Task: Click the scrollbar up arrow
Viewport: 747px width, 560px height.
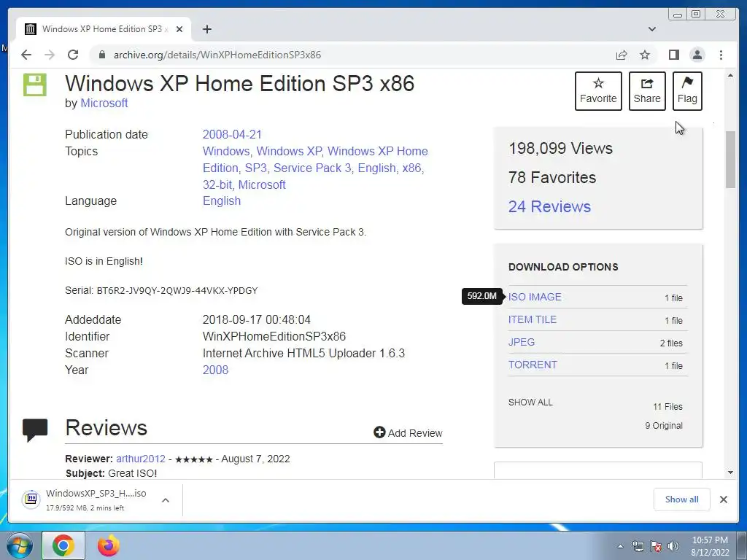Action: [x=731, y=75]
